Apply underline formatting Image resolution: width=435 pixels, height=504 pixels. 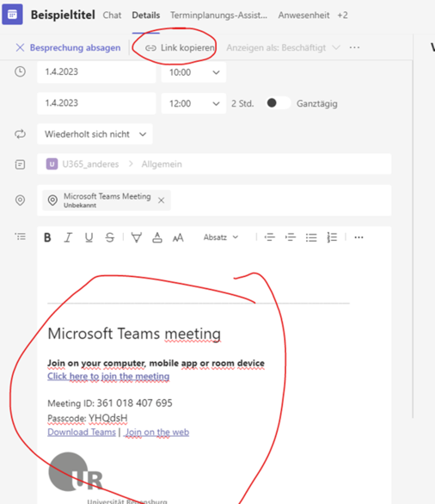tap(89, 237)
